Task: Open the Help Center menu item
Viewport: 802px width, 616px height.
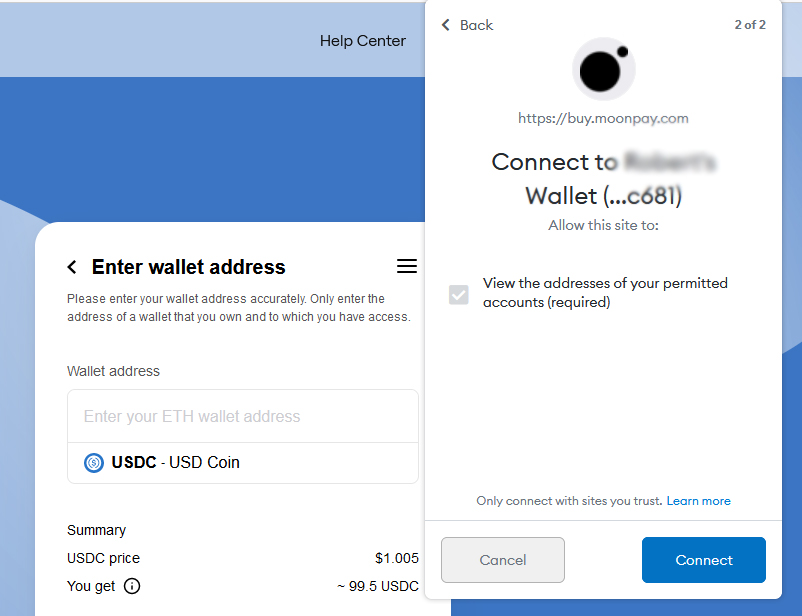Action: (x=363, y=41)
